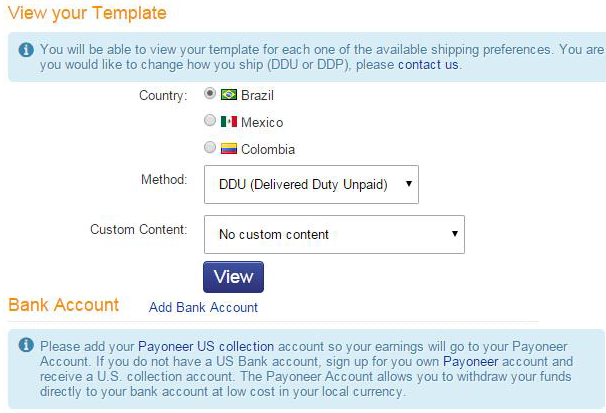Open the Method dropdown

tap(311, 184)
